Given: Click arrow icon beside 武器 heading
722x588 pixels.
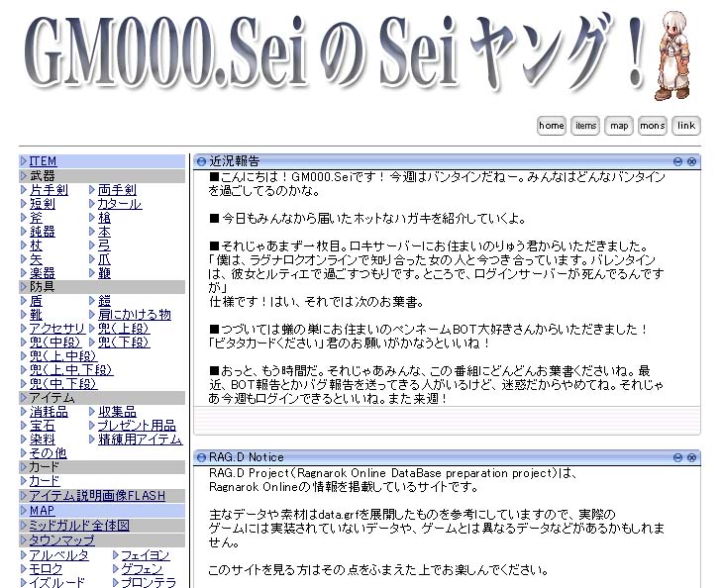Looking at the screenshot, I should coord(24,175).
